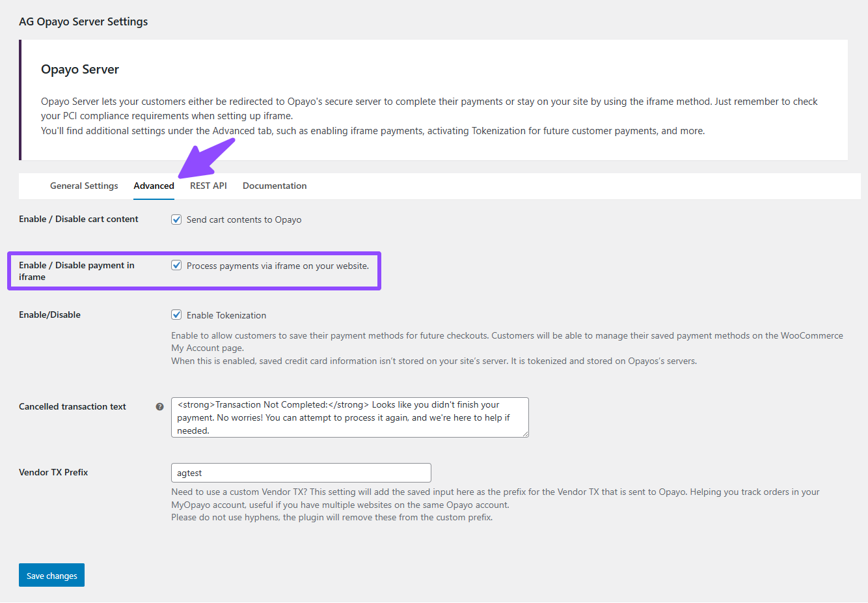Click the 'Process payments via iframe' label text

[x=277, y=266]
